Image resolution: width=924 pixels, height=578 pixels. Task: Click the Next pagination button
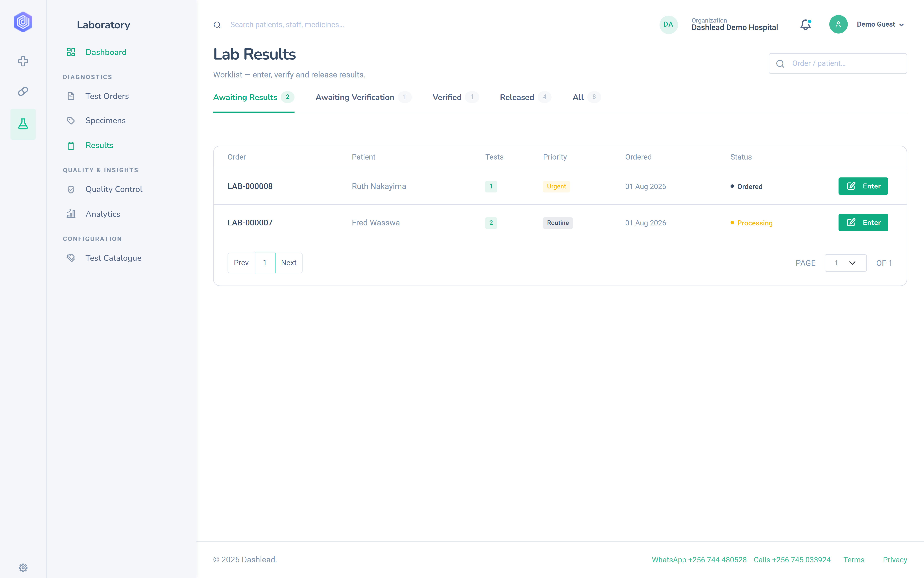click(289, 263)
